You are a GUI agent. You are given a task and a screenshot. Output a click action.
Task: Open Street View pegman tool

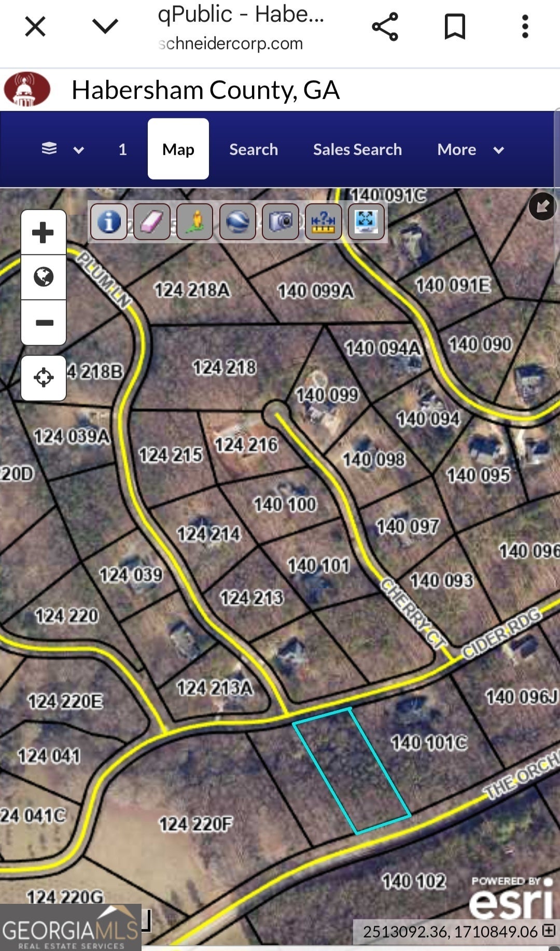click(x=195, y=222)
